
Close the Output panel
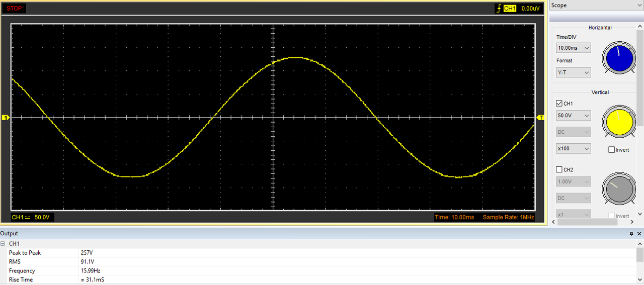click(639, 234)
